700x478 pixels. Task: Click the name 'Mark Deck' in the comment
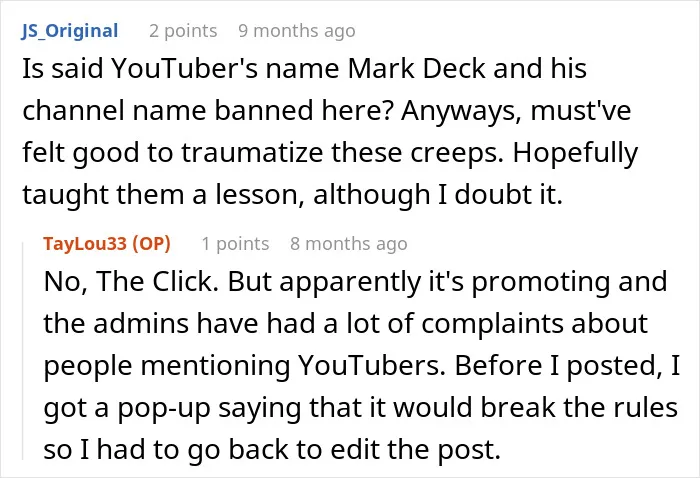tap(417, 68)
